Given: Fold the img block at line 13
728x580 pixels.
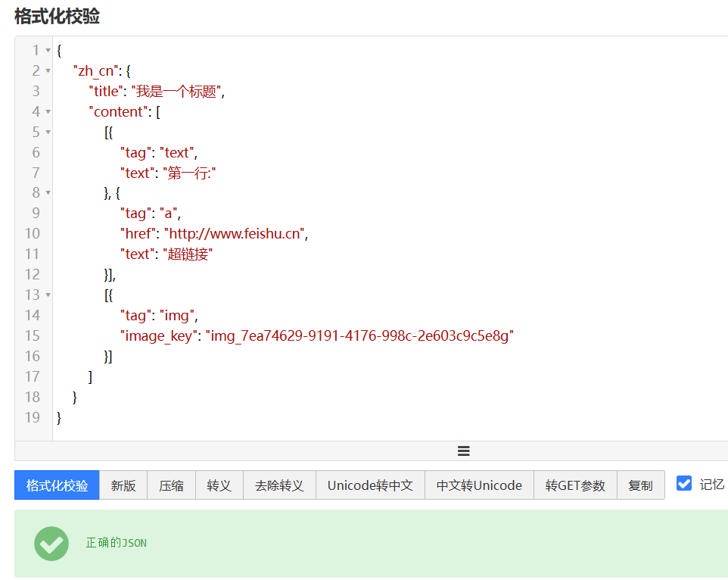Looking at the screenshot, I should coord(48,295).
